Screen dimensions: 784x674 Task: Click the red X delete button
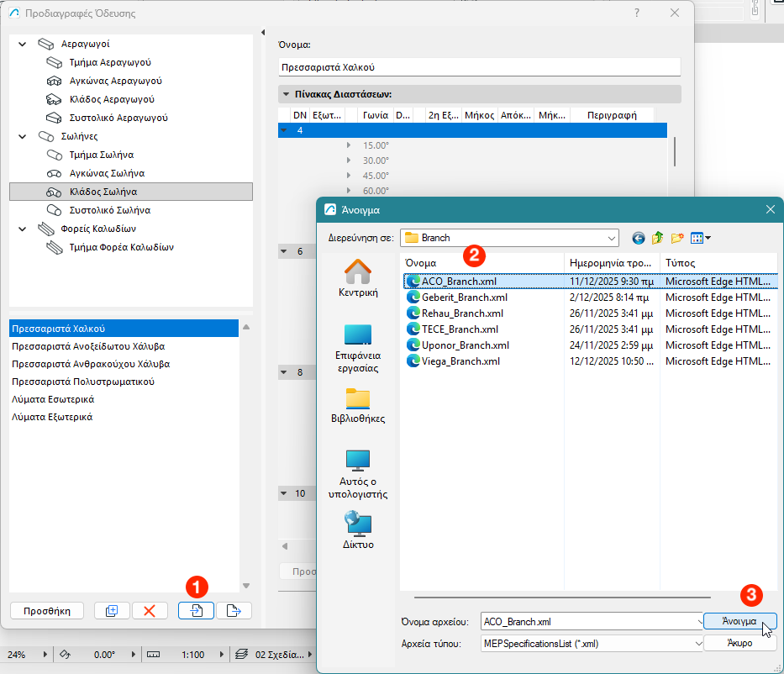150,610
